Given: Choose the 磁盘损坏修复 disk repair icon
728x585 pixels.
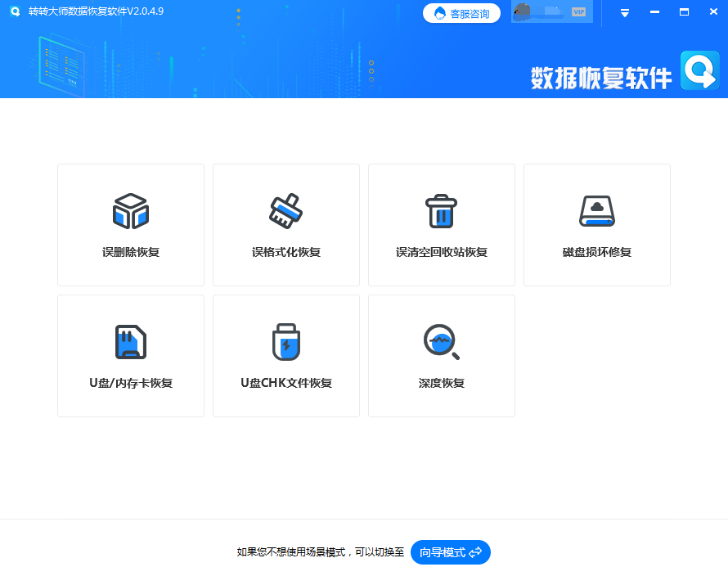Looking at the screenshot, I should tap(596, 210).
